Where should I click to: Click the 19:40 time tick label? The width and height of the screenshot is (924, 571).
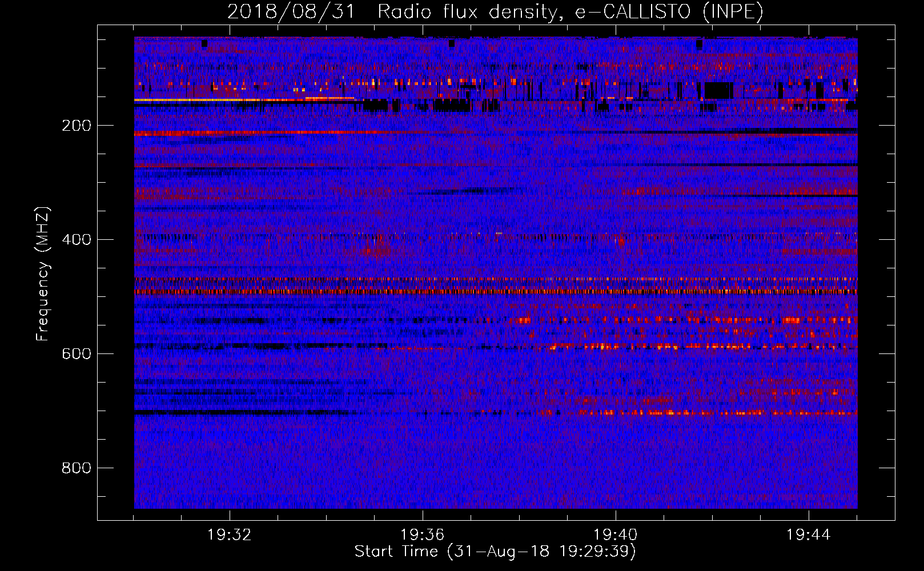click(615, 535)
